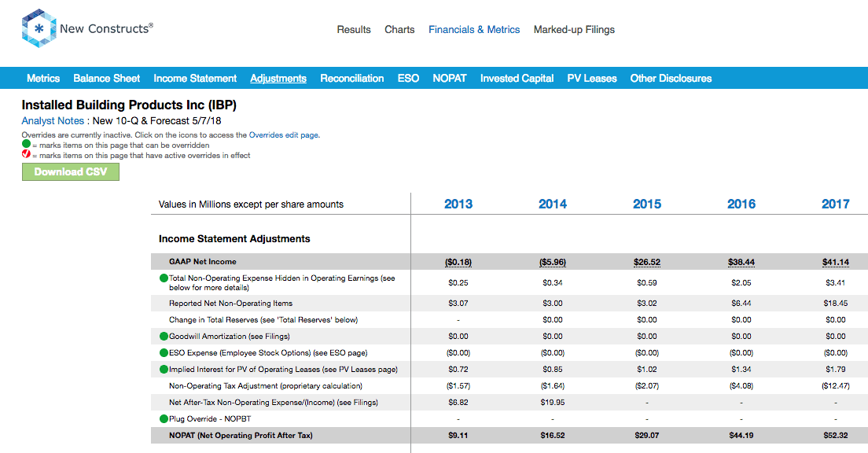
Task: Click the 2013 column header
Action: [458, 204]
